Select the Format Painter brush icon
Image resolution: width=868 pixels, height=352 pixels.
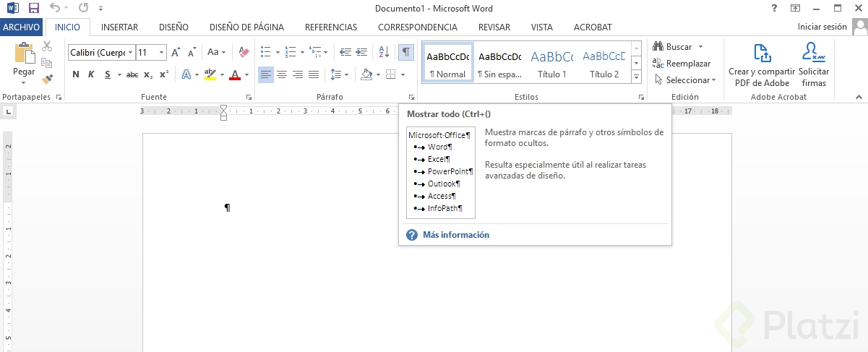47,79
